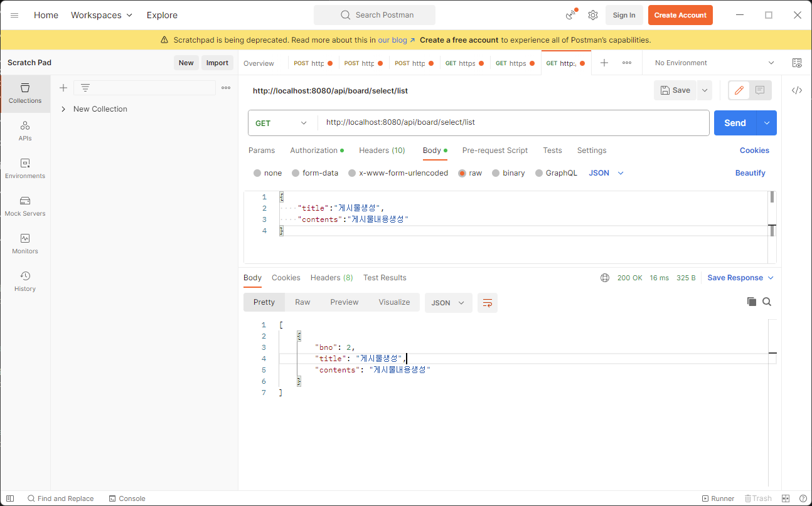Expand the New Collection tree item

(63, 109)
